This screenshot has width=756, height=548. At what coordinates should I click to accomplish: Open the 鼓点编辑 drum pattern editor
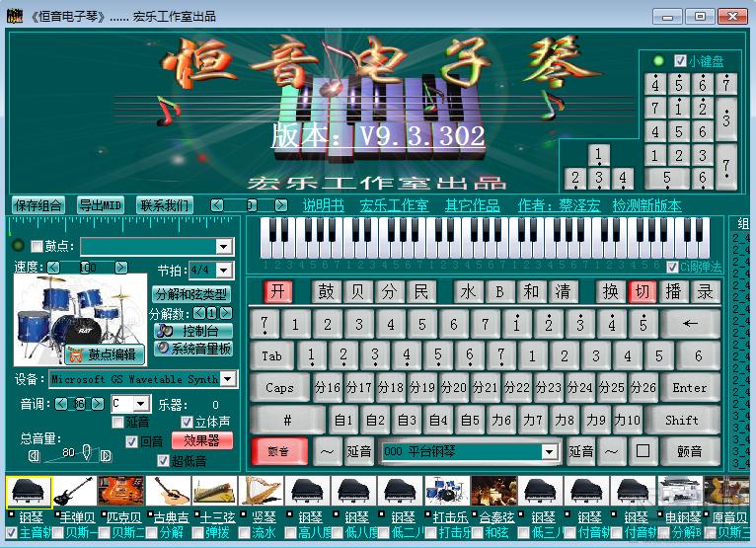tap(105, 354)
